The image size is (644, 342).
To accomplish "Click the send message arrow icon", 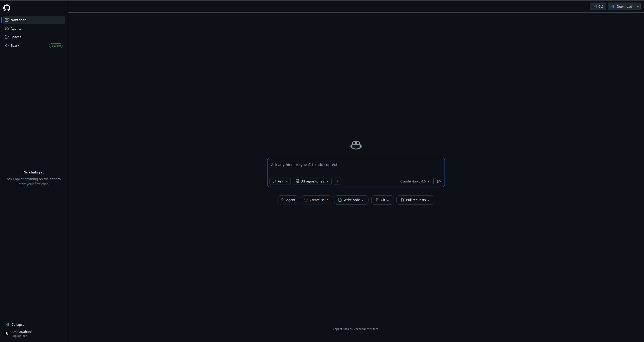I will tap(439, 181).
